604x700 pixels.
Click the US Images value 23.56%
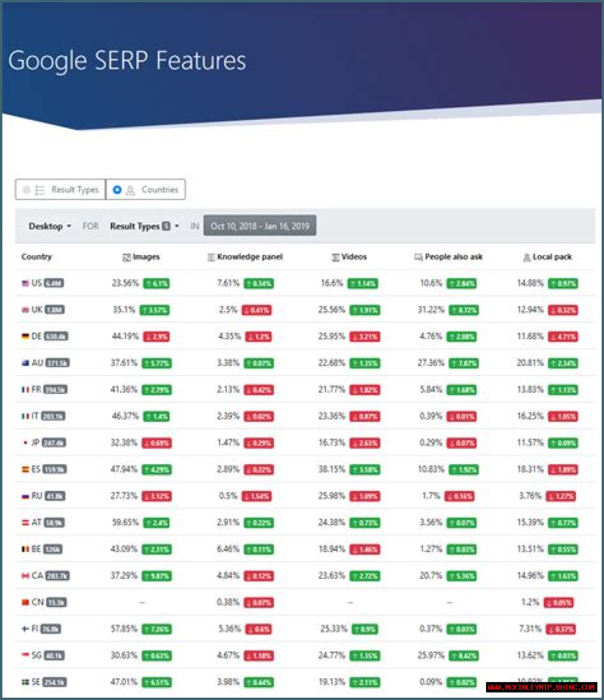click(125, 283)
